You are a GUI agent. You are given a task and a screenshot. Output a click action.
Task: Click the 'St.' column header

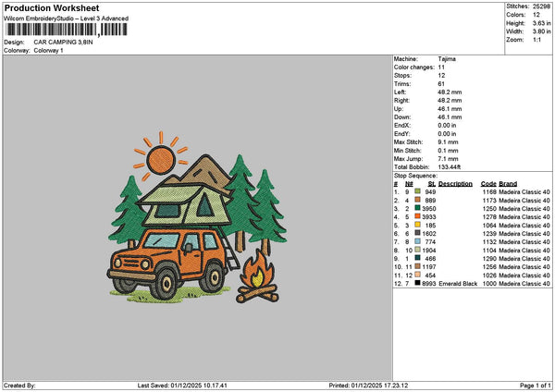pos(432,184)
